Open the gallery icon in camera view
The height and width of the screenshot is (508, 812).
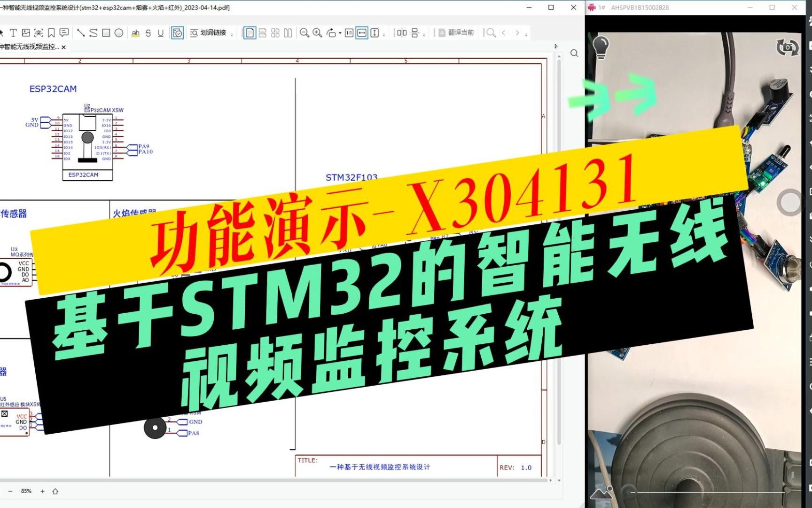pyautogui.click(x=601, y=493)
